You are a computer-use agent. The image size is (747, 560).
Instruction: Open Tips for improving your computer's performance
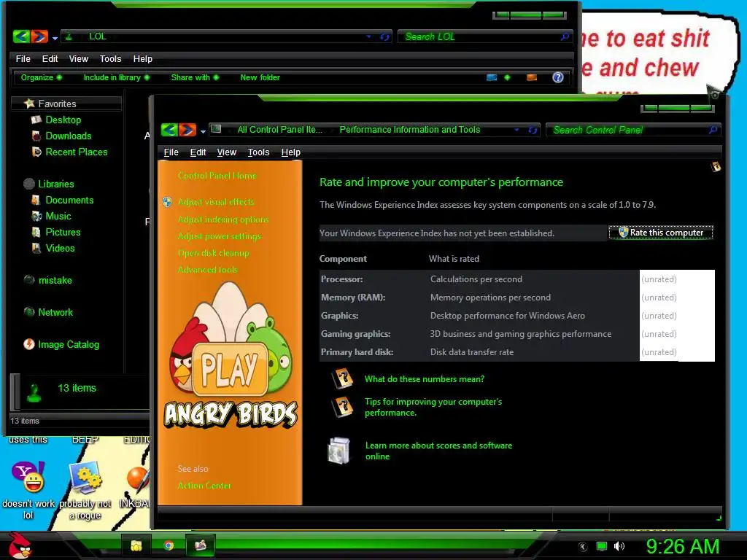[x=433, y=407]
